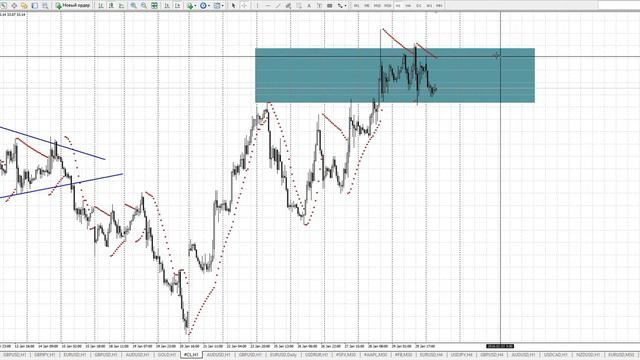This screenshot has width=640, height=360.
Task: Select the text A tool
Action: pyautogui.click(x=309, y=6)
